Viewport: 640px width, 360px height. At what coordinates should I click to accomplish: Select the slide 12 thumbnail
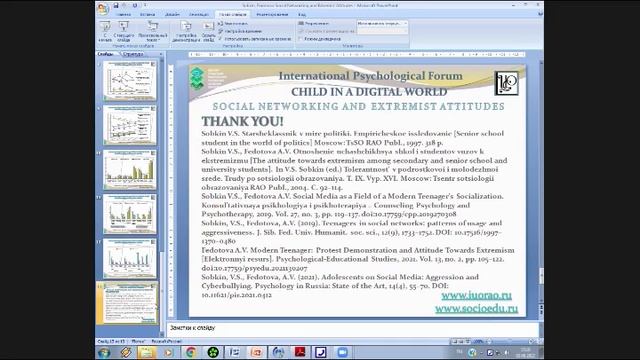point(130,258)
